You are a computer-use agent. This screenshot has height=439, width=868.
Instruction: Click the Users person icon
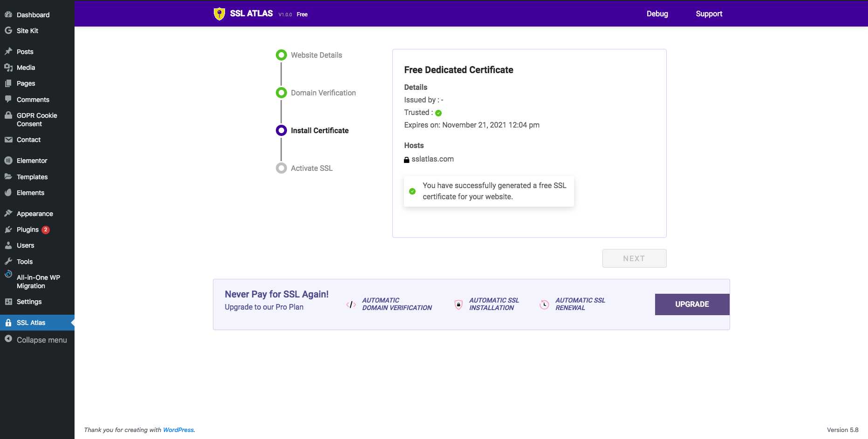[8, 245]
